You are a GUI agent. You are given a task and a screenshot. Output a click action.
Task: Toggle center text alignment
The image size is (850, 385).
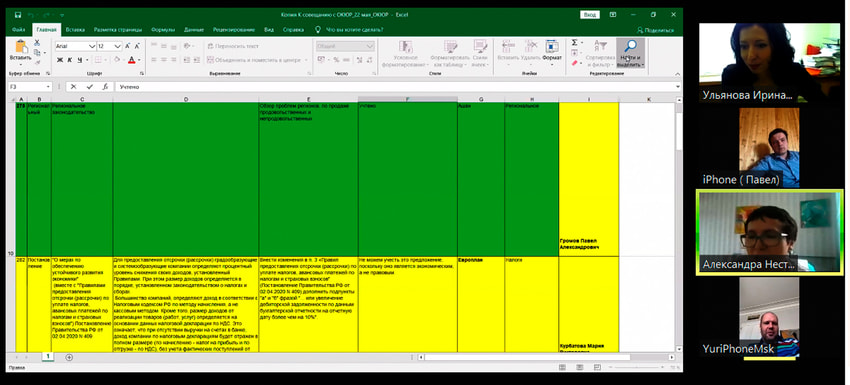coord(163,60)
